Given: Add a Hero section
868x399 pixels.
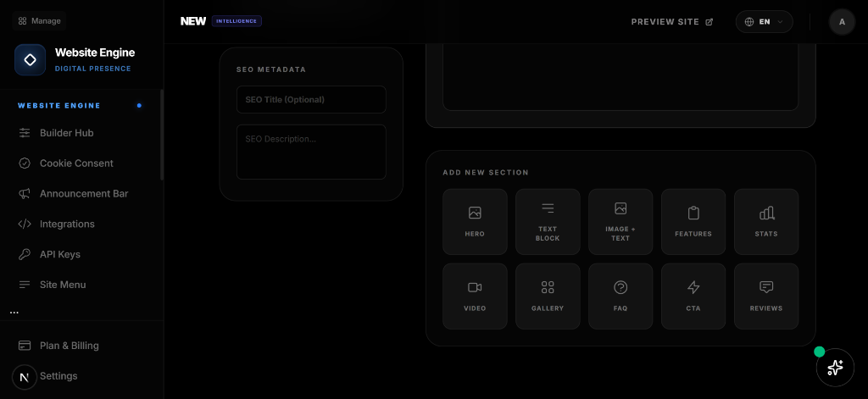Looking at the screenshot, I should coord(475,222).
